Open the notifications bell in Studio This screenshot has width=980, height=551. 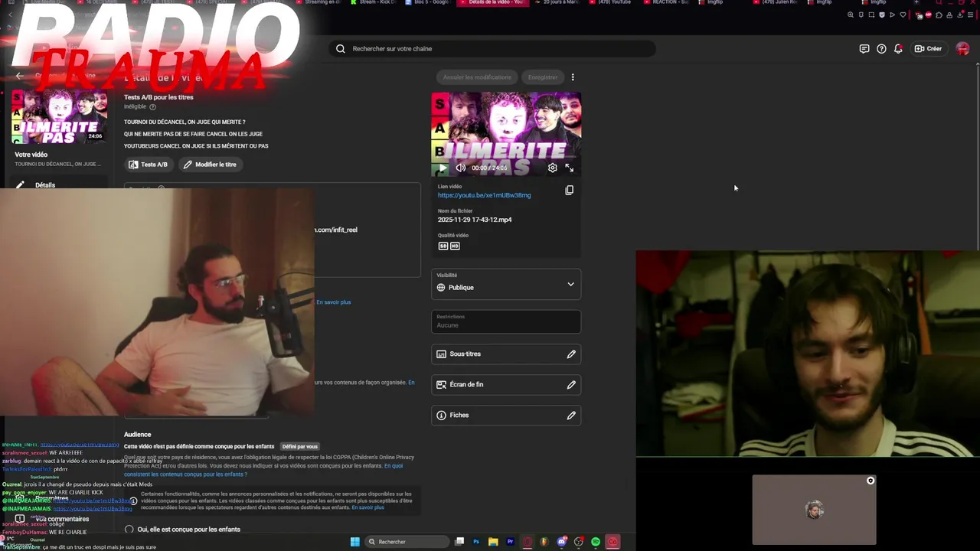click(898, 49)
